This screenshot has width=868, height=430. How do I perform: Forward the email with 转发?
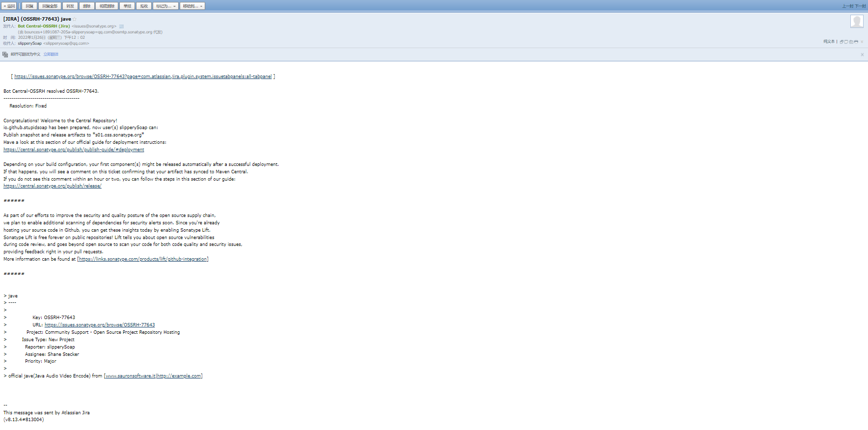click(70, 6)
